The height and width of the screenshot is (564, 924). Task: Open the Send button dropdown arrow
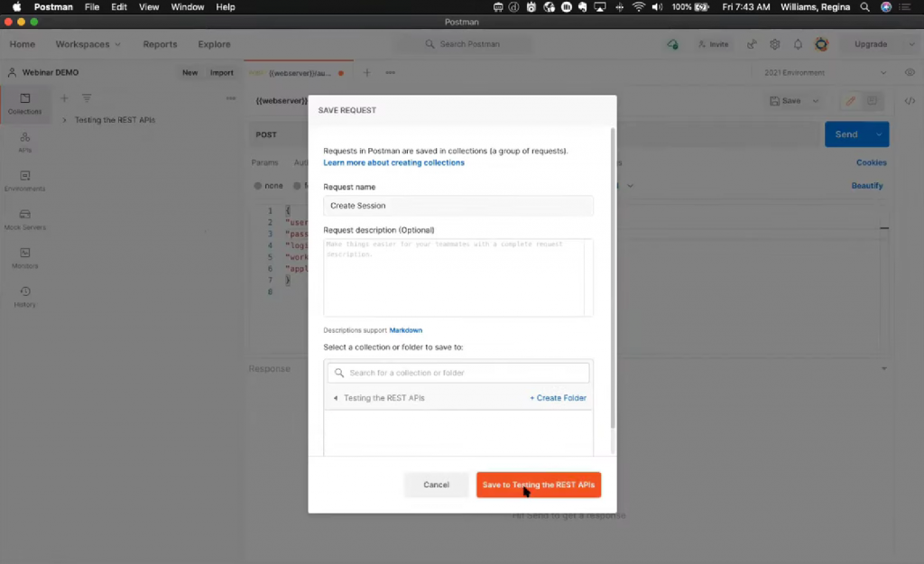click(879, 134)
